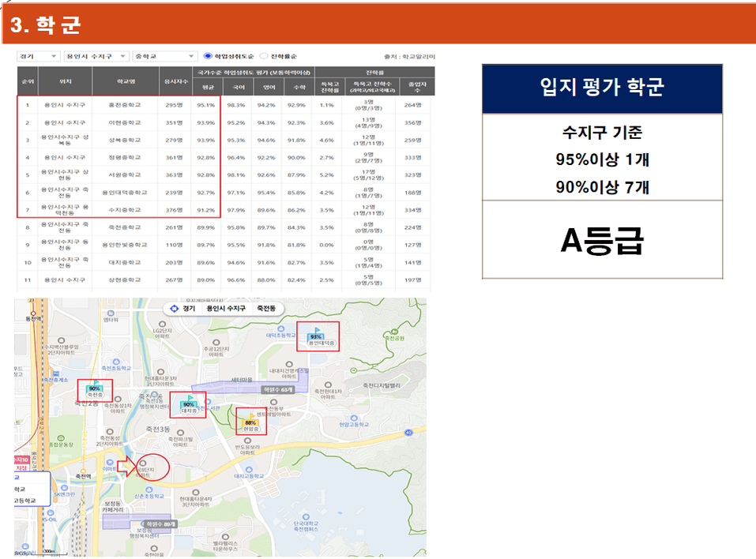This screenshot has width=756, height=559.
Task: Click the 단국대학교 죽전캠퍼스 icon on map
Action: click(306, 517)
